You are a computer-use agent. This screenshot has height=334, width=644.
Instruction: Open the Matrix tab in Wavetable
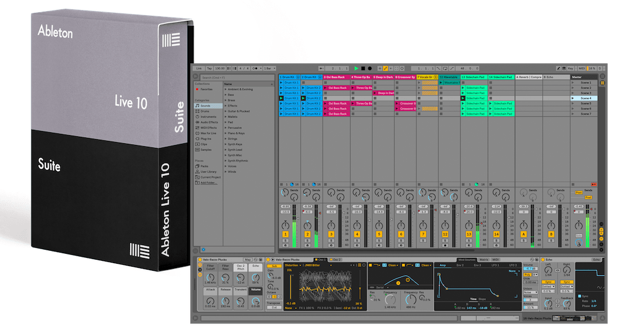click(484, 260)
